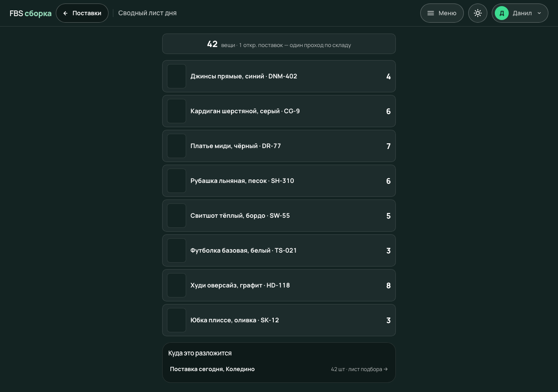This screenshot has height=392, width=558.
Task: Open the Данил user dropdown
Action: coord(520,13)
